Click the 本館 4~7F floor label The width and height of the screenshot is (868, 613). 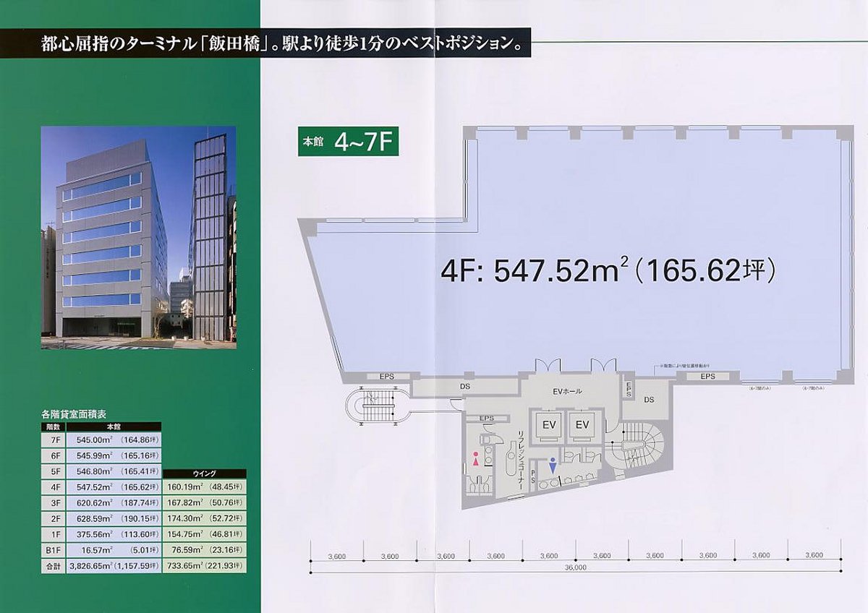348,142
